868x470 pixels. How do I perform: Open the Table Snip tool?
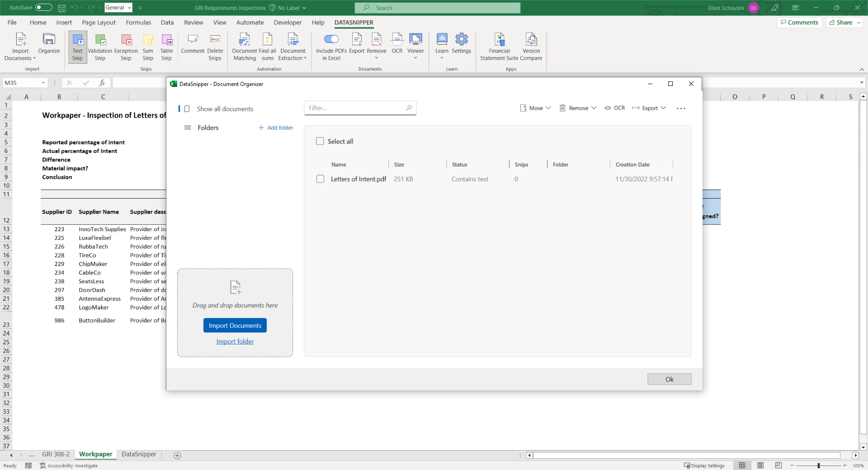[x=166, y=47]
